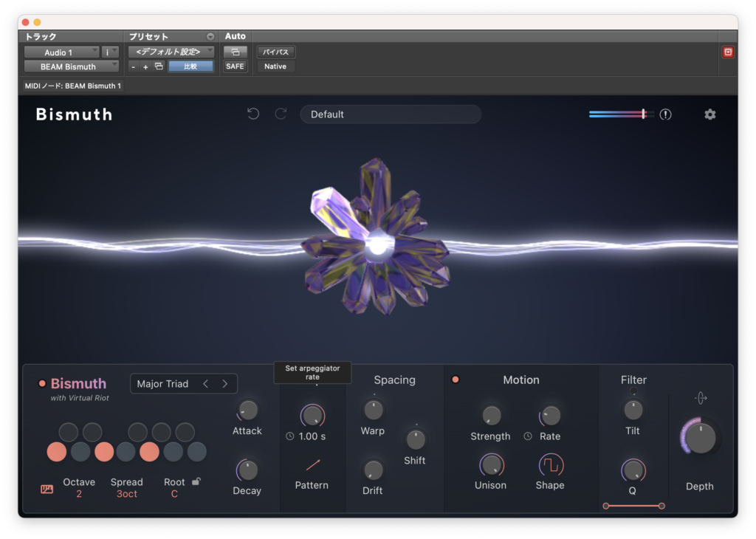Click the 比較 compare button
This screenshot has height=539, width=756.
[x=191, y=66]
